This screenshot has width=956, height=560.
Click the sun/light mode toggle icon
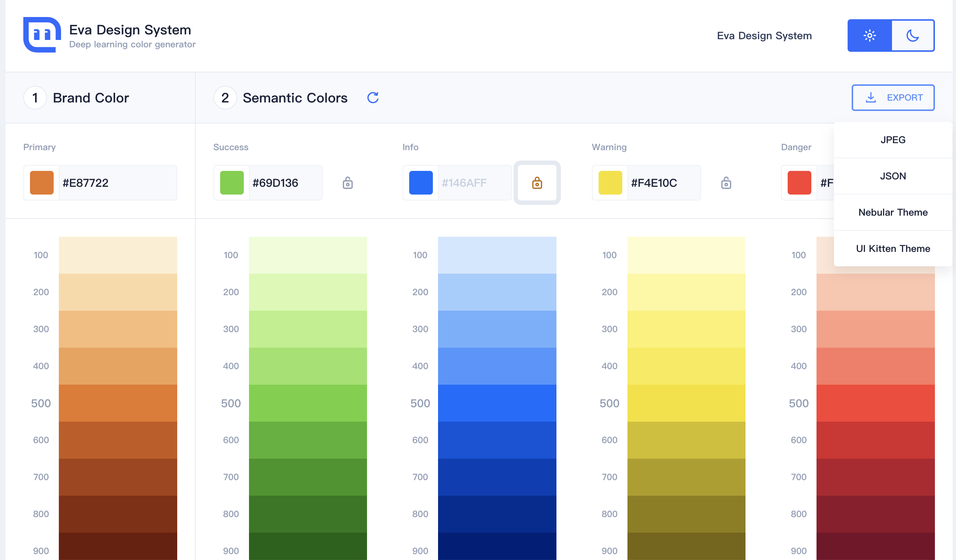click(x=869, y=36)
